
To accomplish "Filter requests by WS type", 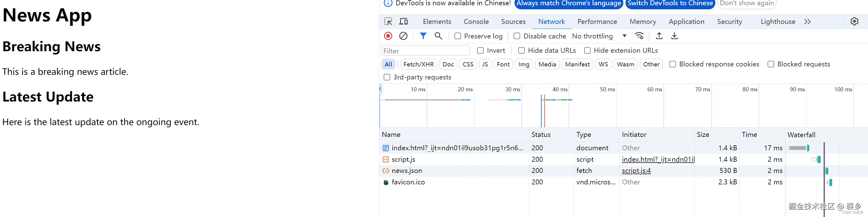I will [x=603, y=64].
